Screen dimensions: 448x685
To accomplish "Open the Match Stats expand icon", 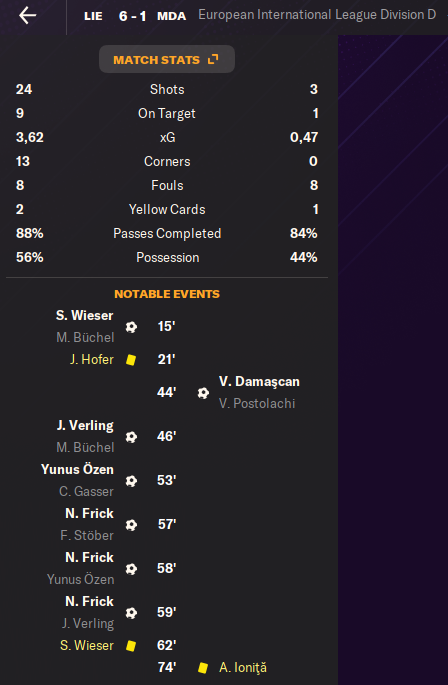I will click(x=213, y=59).
